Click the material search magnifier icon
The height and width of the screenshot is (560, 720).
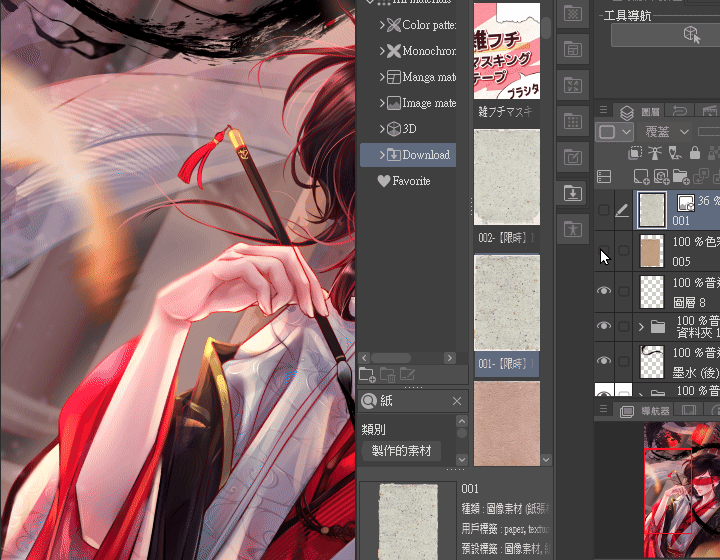point(369,401)
